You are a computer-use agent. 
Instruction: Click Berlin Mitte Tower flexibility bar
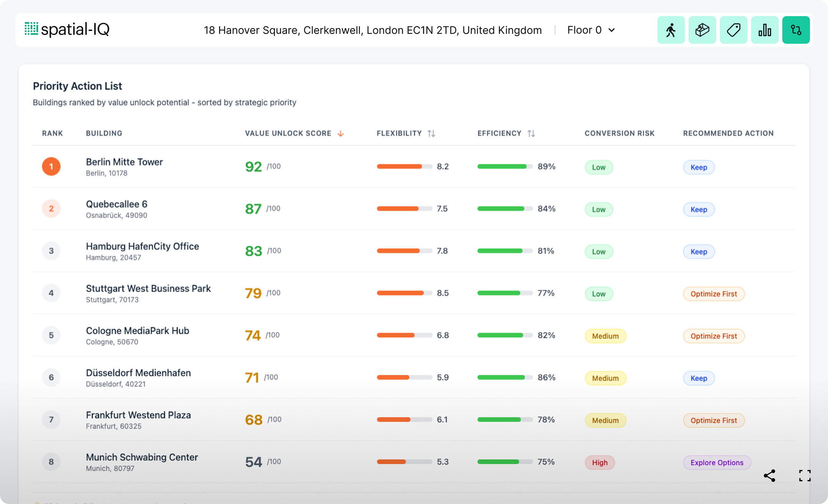pyautogui.click(x=404, y=166)
